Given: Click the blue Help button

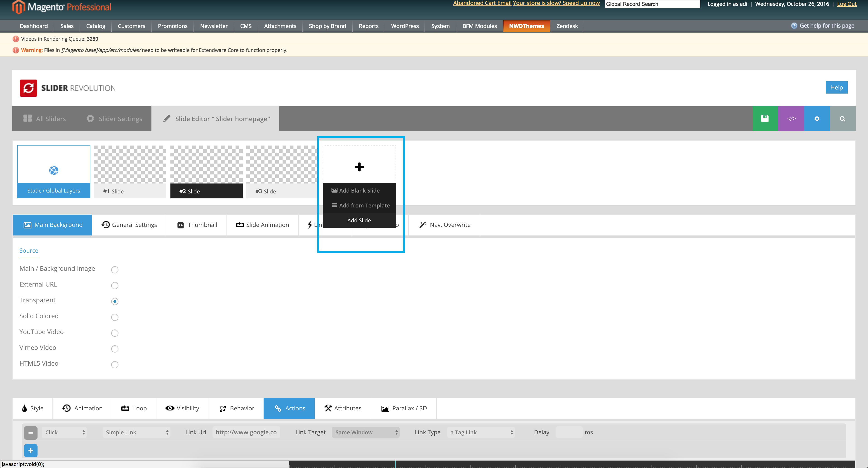Looking at the screenshot, I should (836, 87).
